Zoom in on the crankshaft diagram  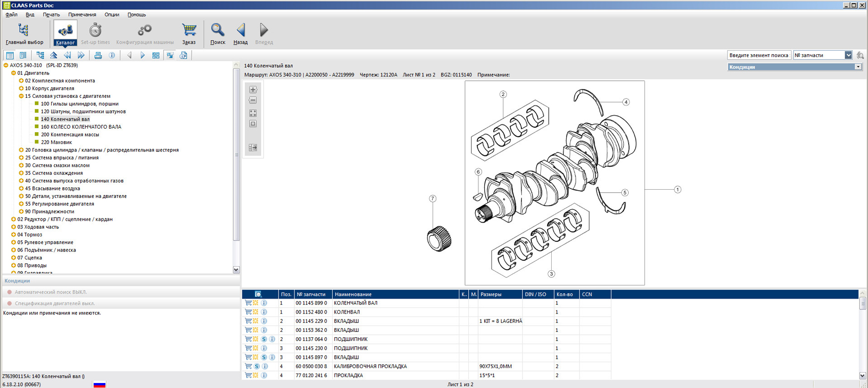tap(253, 90)
